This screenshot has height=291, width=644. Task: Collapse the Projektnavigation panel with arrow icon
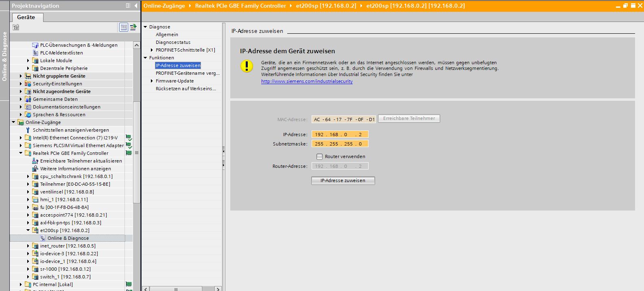click(136, 6)
